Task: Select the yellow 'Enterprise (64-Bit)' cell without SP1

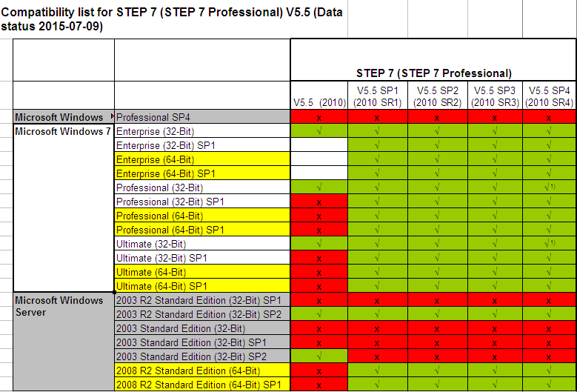Action: [x=202, y=159]
